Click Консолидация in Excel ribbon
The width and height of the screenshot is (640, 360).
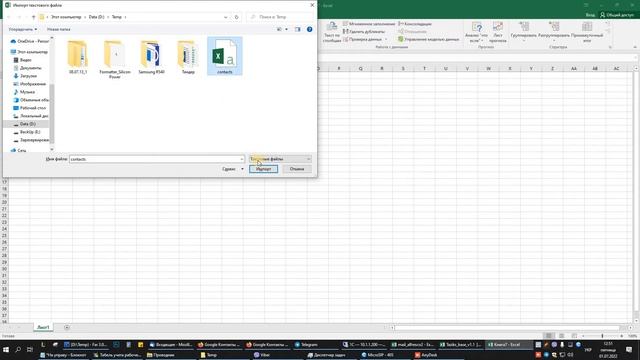pos(415,24)
